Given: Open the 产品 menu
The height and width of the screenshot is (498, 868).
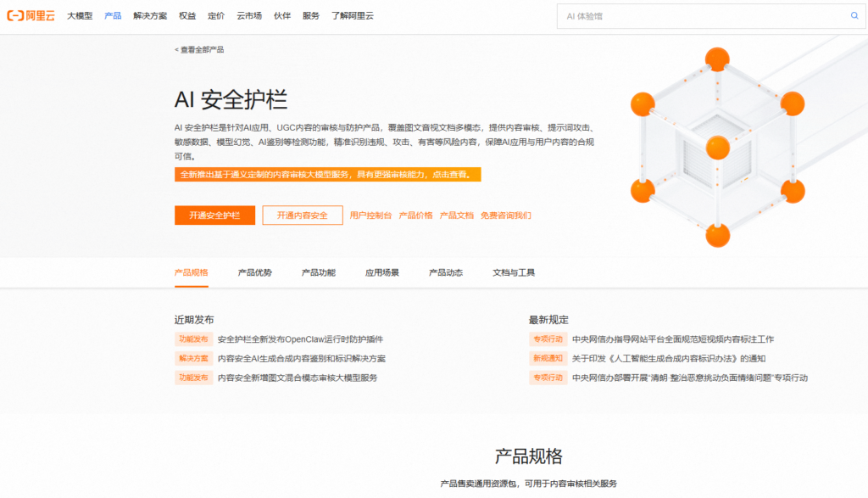Looking at the screenshot, I should click(113, 16).
